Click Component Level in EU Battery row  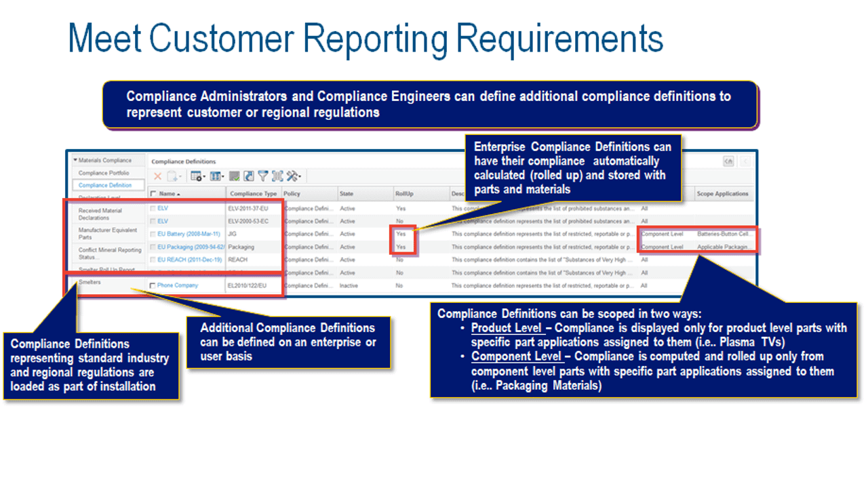(663, 235)
